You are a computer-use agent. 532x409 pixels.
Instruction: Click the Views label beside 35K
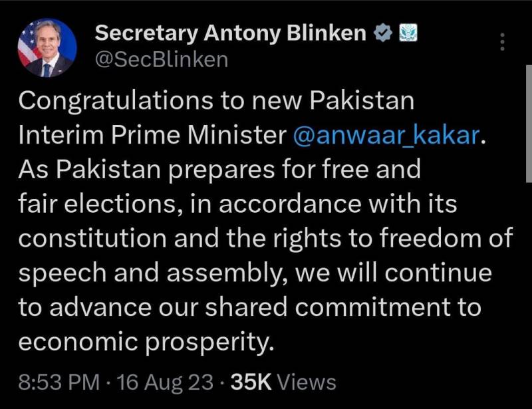point(307,382)
